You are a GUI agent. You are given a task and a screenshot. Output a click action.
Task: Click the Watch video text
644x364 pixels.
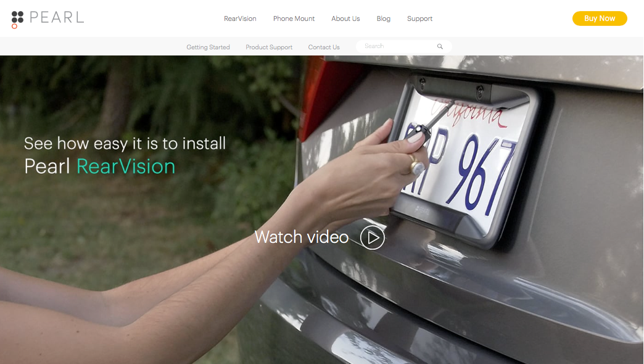tap(302, 237)
